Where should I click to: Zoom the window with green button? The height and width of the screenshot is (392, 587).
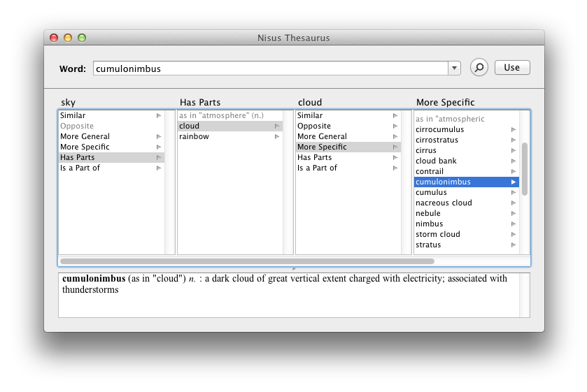(x=82, y=38)
